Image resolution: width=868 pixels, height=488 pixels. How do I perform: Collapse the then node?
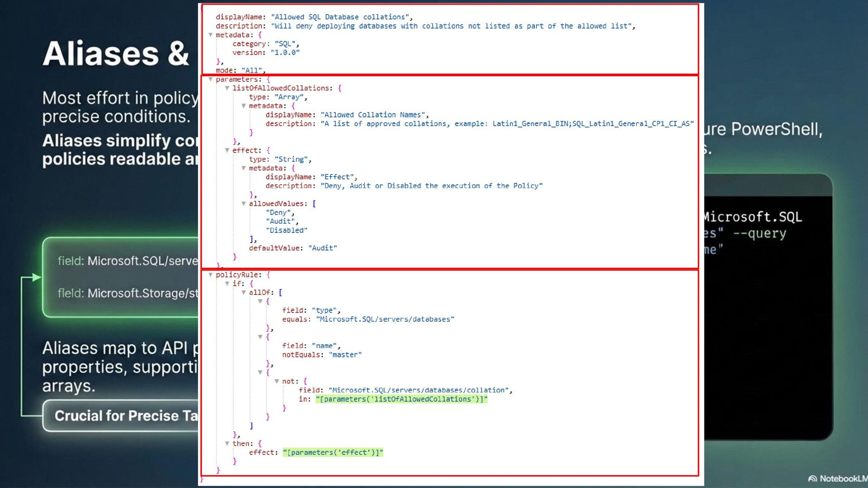click(x=227, y=444)
